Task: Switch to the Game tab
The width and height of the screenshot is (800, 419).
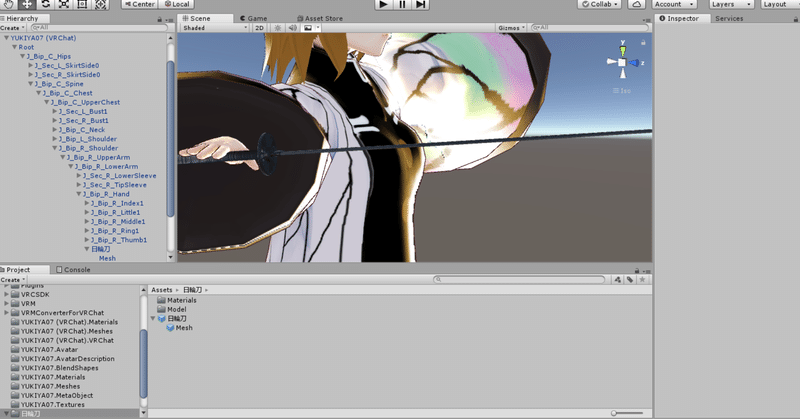Action: coord(254,18)
